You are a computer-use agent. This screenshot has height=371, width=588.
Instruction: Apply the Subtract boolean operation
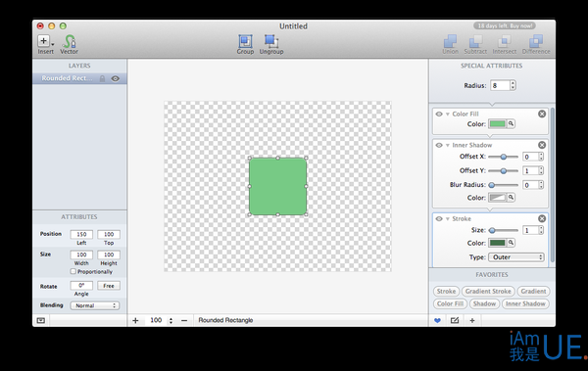click(475, 45)
